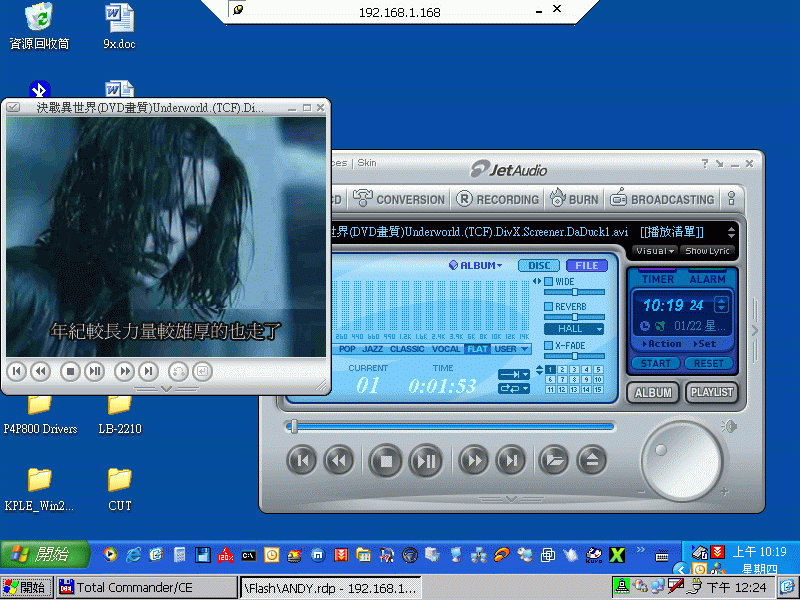
Task: Click the timer START button
Action: coord(656,363)
